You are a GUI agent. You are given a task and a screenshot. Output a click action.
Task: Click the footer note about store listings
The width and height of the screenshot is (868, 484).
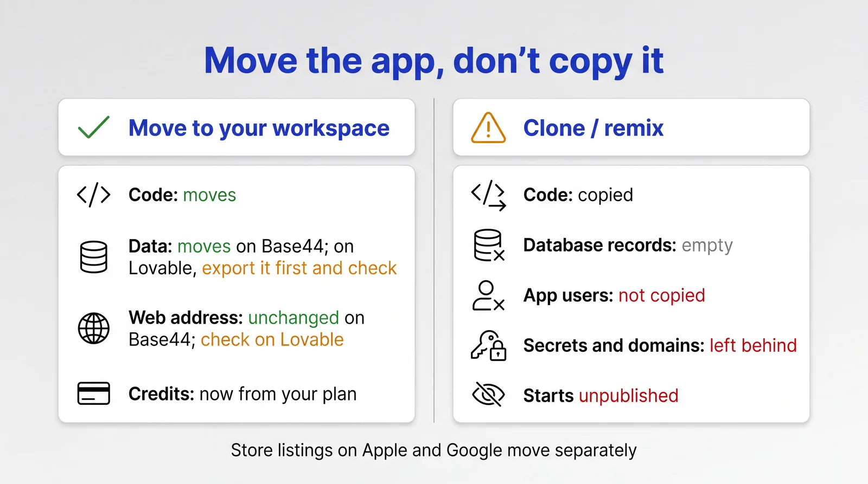434,450
